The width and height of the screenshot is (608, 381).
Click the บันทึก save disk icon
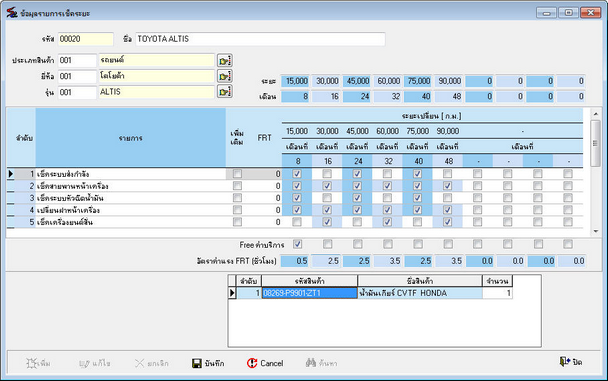click(x=197, y=363)
